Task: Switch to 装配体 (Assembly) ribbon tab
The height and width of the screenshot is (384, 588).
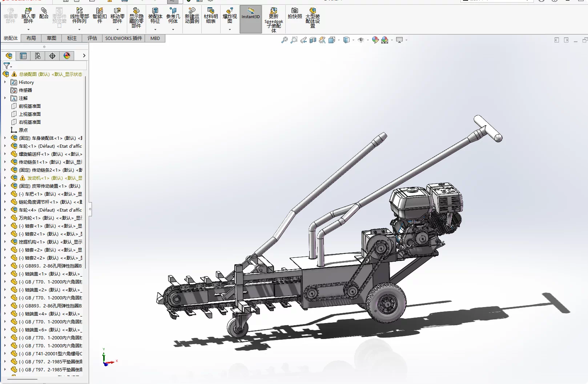Action: 11,38
